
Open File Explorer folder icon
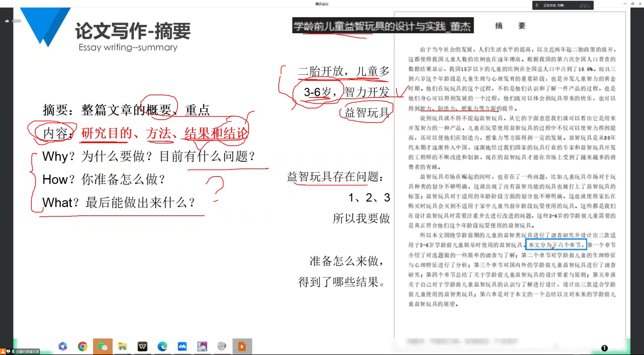122,346
